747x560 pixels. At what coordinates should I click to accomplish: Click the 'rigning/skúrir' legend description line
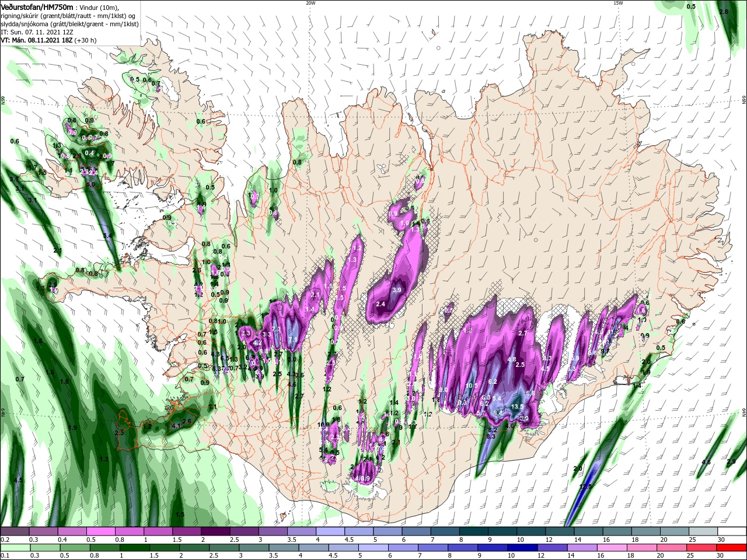pos(68,16)
